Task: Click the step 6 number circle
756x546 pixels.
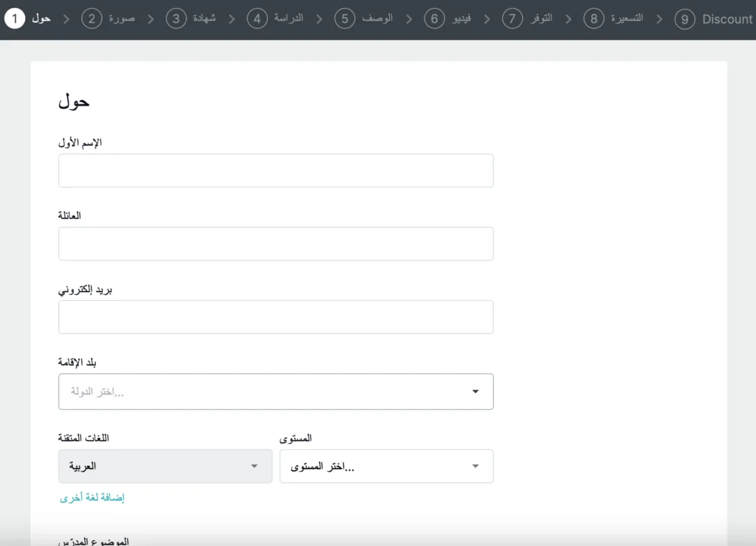Action: coord(434,18)
